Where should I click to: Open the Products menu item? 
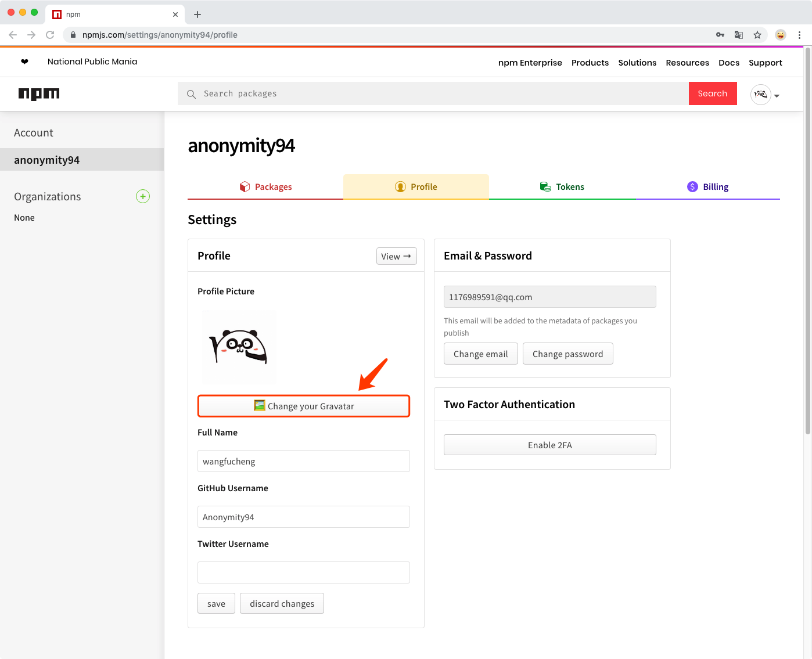tap(590, 63)
